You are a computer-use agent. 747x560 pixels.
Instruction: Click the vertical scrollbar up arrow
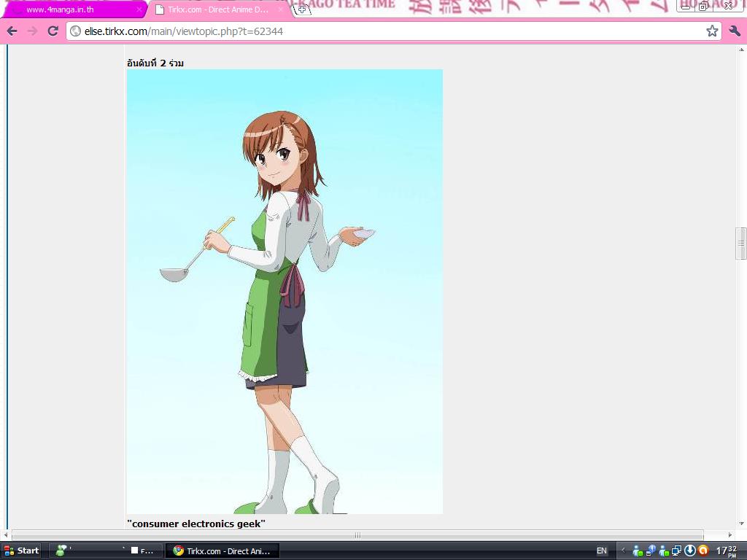(741, 50)
